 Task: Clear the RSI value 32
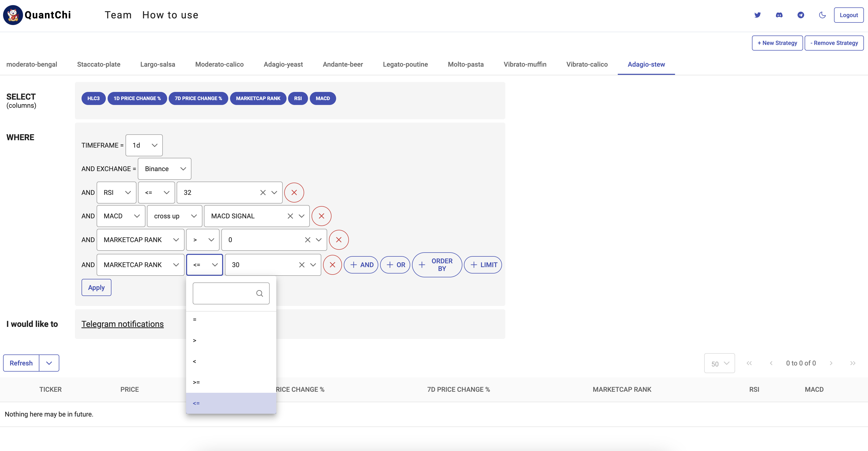click(x=263, y=193)
